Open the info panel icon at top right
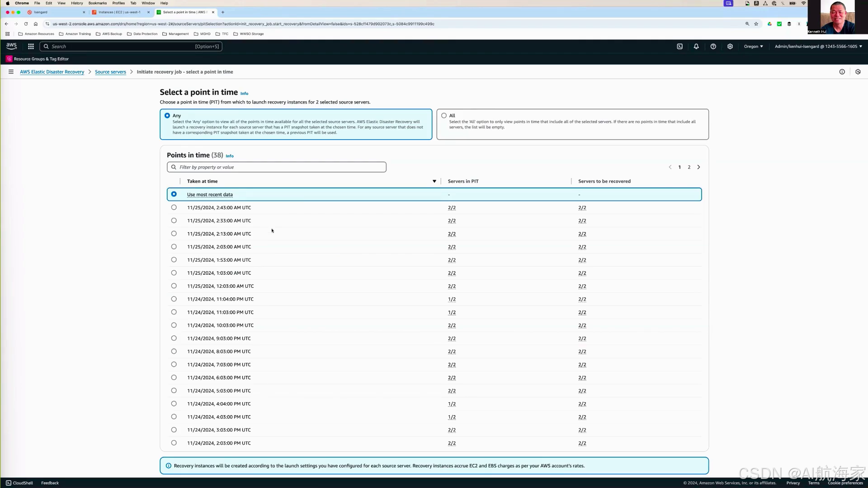868x488 pixels. tap(842, 72)
